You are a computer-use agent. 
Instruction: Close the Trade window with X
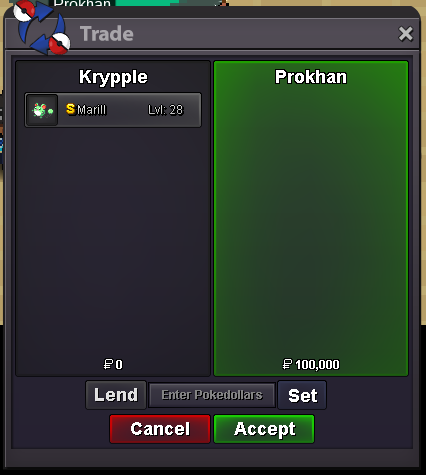point(406,34)
